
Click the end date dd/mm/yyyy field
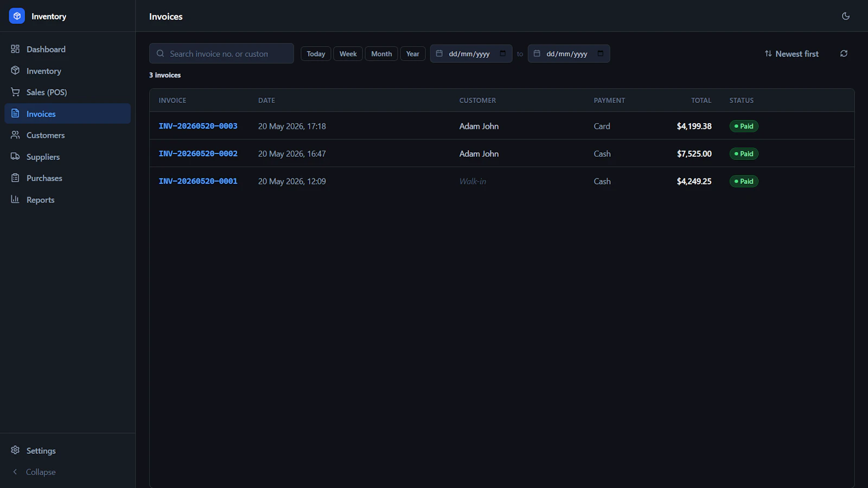(x=569, y=54)
